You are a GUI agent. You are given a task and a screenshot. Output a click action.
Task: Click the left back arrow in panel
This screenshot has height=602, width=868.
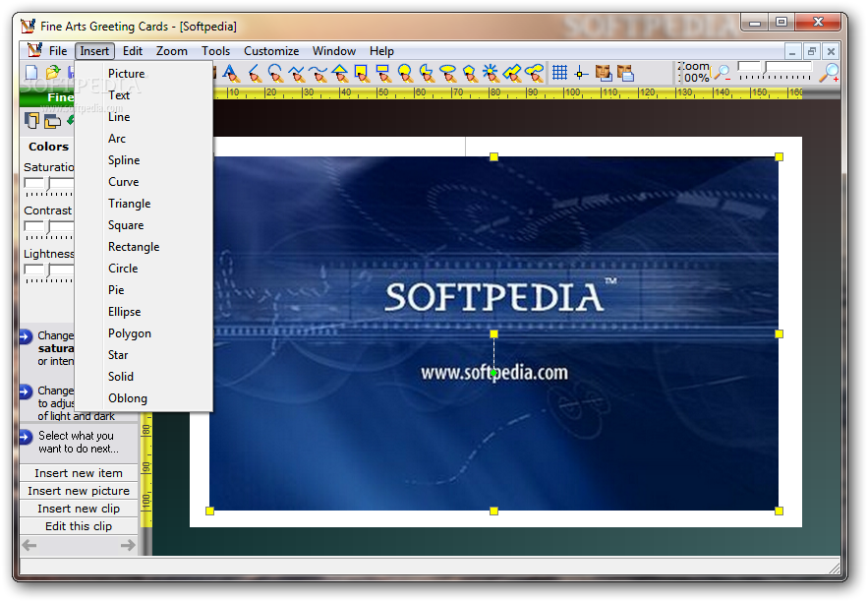tap(29, 546)
